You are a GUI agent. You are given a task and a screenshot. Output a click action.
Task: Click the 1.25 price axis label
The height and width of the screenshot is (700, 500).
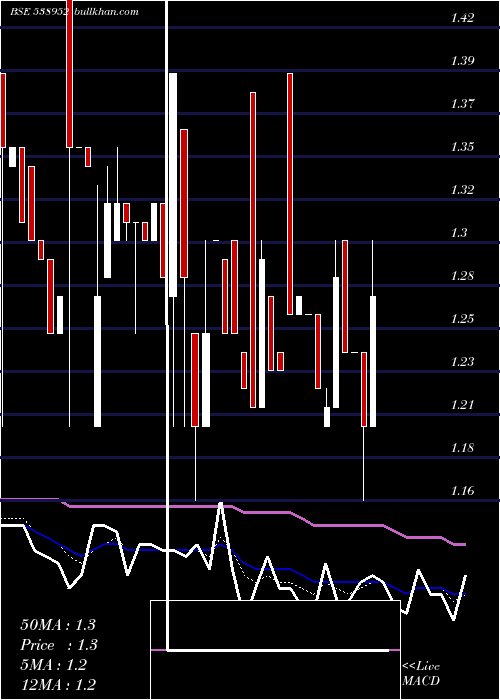(462, 319)
